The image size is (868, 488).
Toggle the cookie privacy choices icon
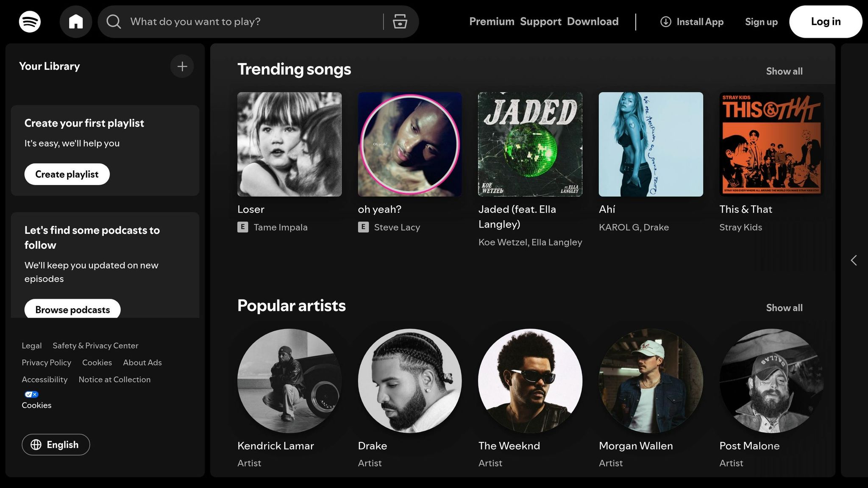click(31, 394)
